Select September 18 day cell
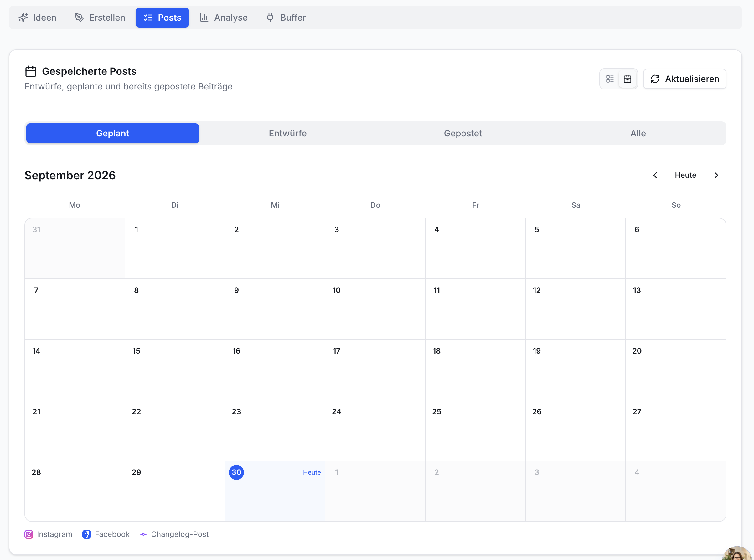This screenshot has width=754, height=560. [x=475, y=369]
